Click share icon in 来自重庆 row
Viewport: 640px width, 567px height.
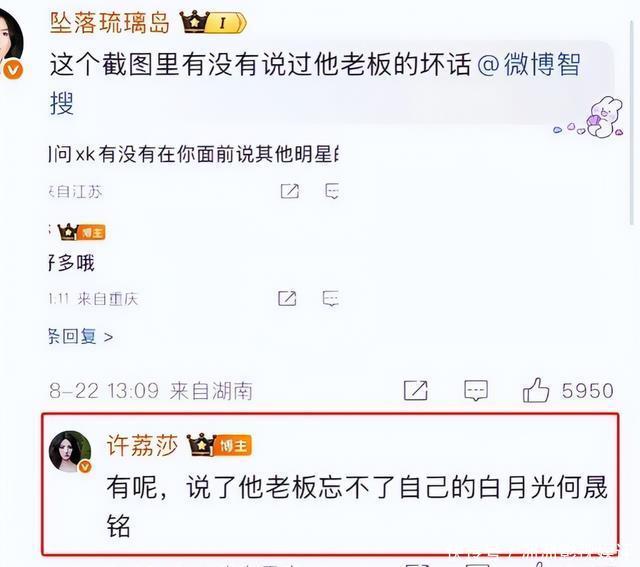tap(287, 298)
